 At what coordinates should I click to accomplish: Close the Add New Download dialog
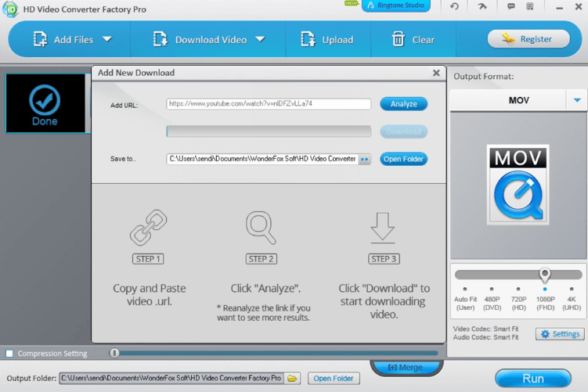pos(436,73)
